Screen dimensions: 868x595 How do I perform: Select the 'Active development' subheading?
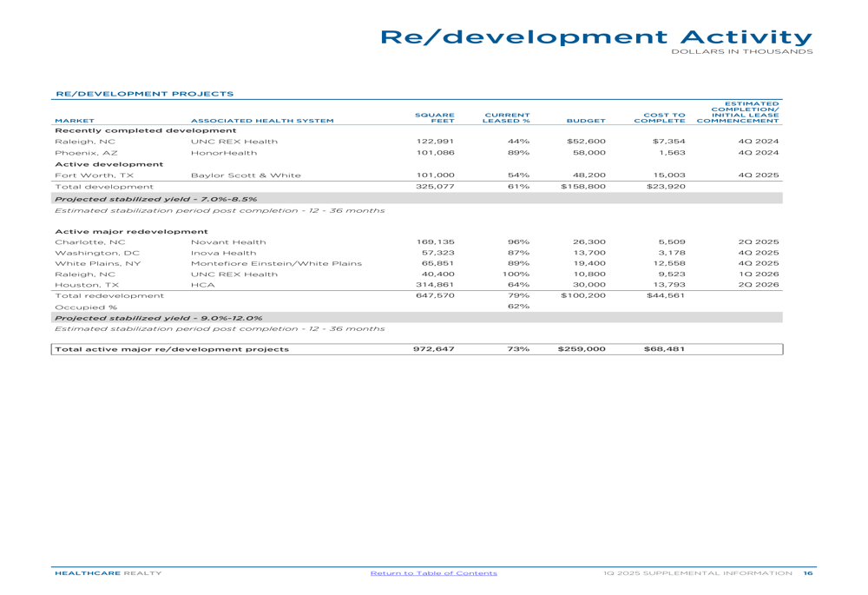(109, 164)
